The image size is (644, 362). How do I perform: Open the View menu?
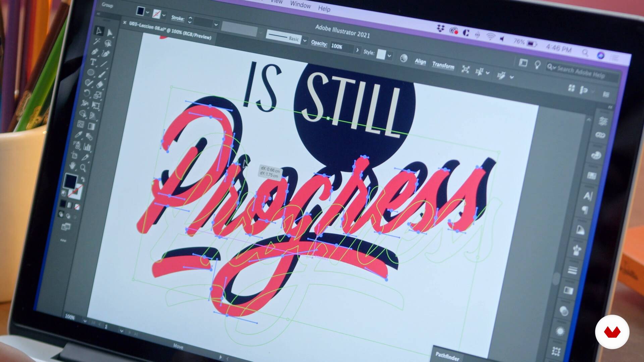pos(276,2)
